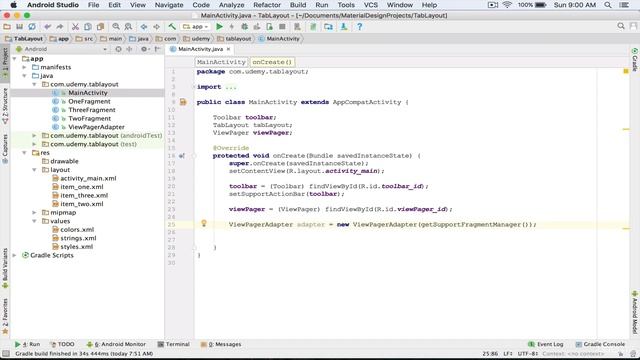Click the class gutter icon on line 9
Image resolution: width=640 pixels, height=360 pixels.
[x=183, y=102]
